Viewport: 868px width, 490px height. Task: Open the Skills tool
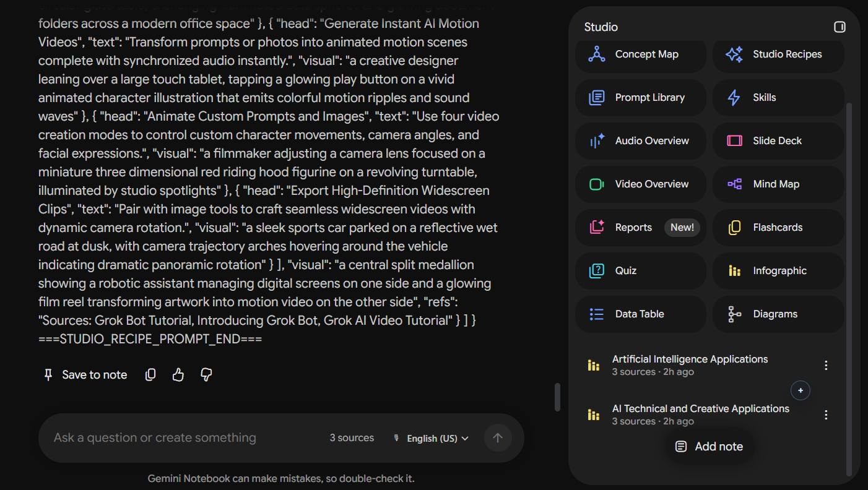[x=778, y=98]
